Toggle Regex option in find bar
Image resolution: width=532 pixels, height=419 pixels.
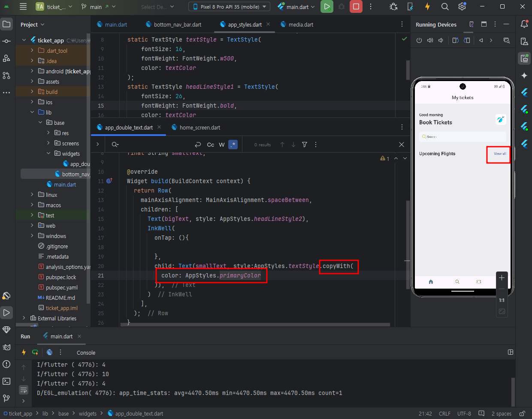(x=233, y=145)
